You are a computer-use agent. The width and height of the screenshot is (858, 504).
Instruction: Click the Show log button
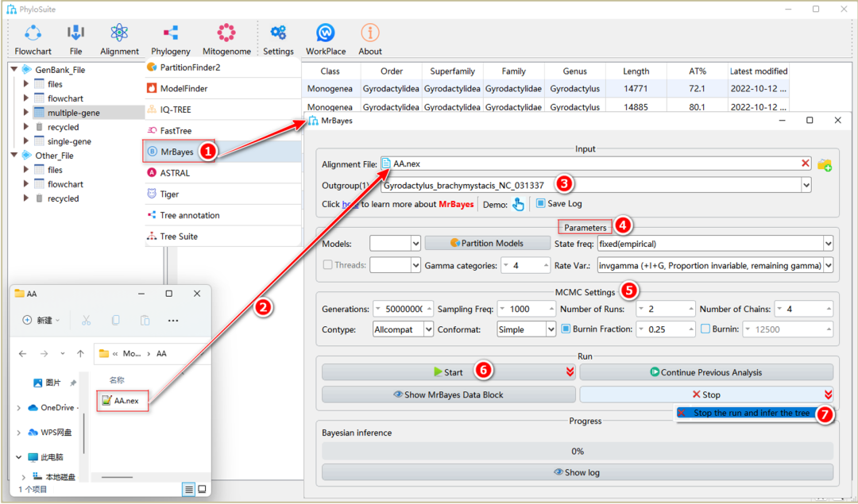pos(578,472)
